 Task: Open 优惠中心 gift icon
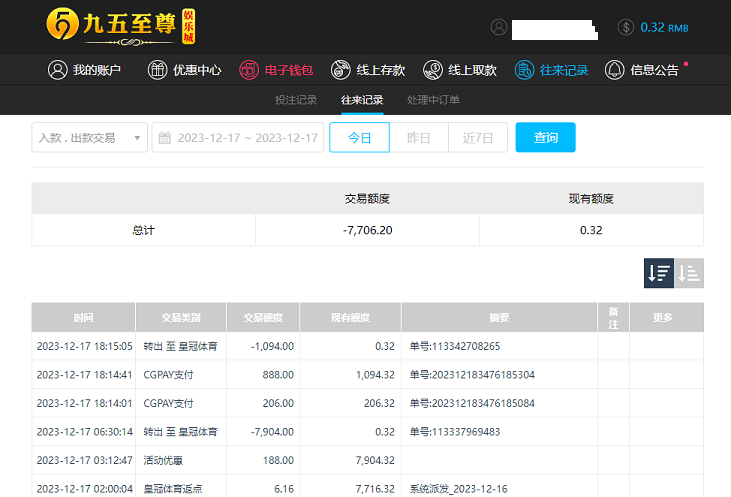click(158, 70)
